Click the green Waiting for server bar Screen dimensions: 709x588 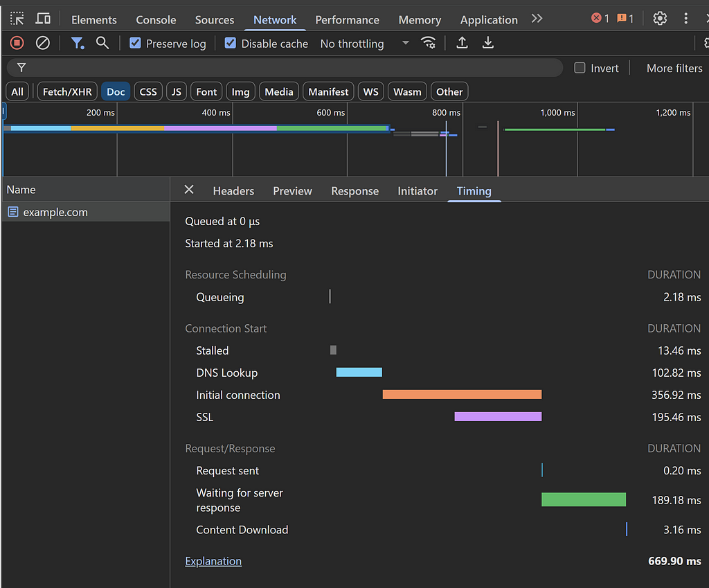tap(583, 499)
